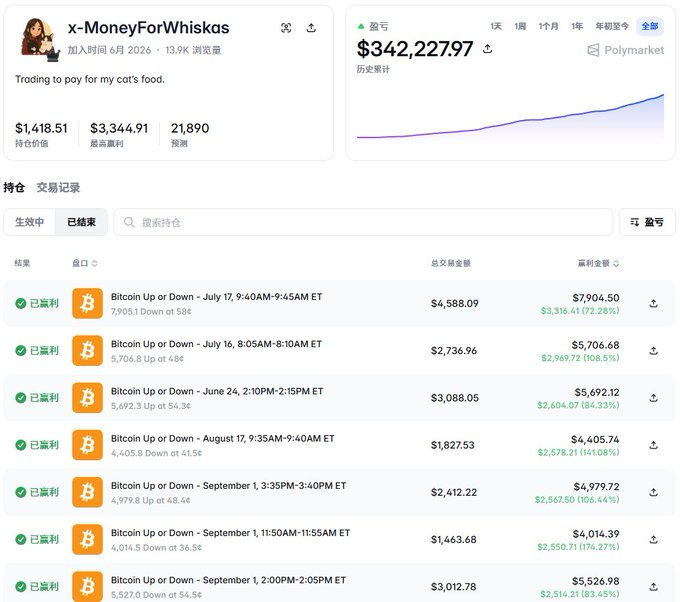This screenshot has width=680, height=602.
Task: Click the 21,890 predictions count
Action: coord(190,128)
